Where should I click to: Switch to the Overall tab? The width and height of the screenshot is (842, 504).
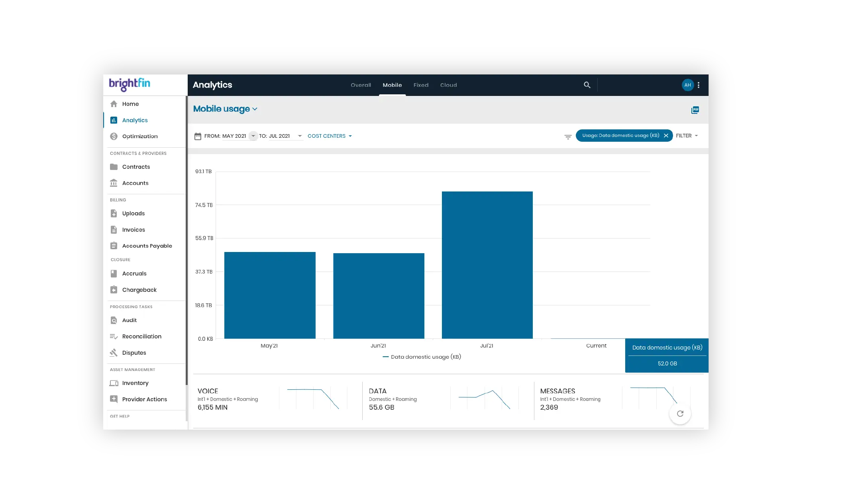[x=361, y=85]
